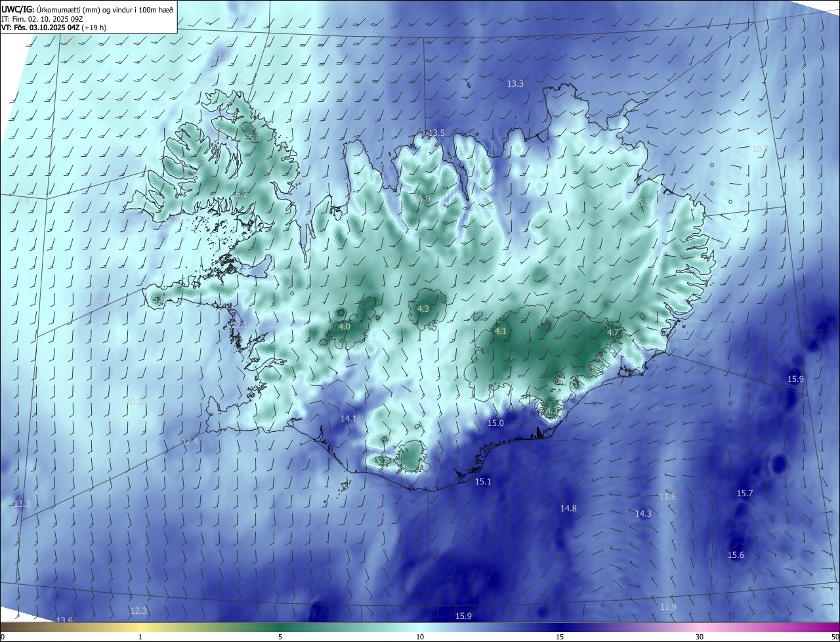Click the 11.9 value label near bottom right
840x642 pixels.
point(668,607)
